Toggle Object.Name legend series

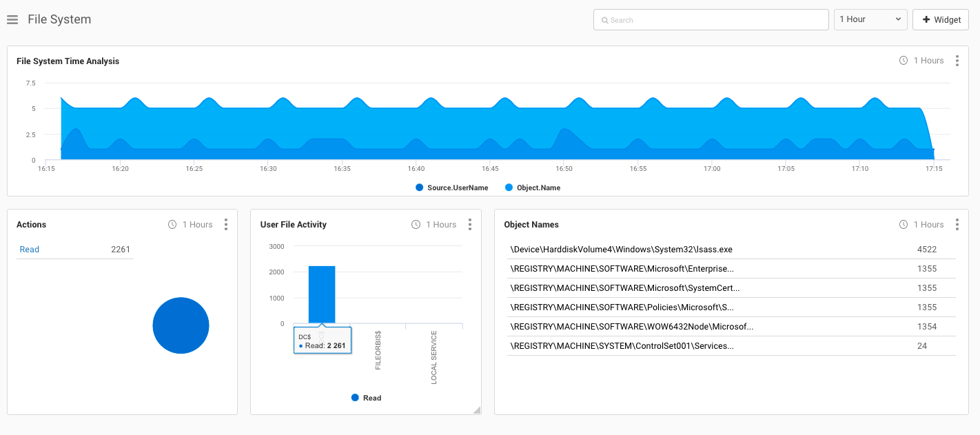click(x=532, y=188)
